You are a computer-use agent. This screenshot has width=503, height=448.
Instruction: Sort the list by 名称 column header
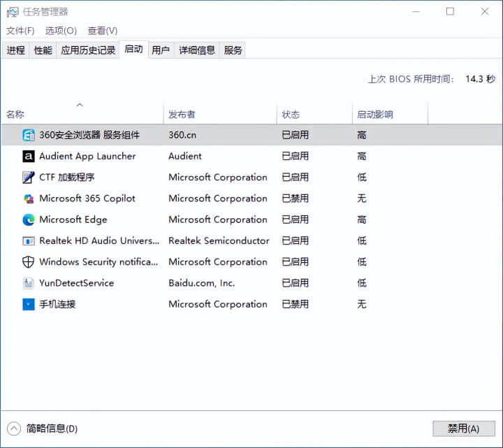(82, 114)
